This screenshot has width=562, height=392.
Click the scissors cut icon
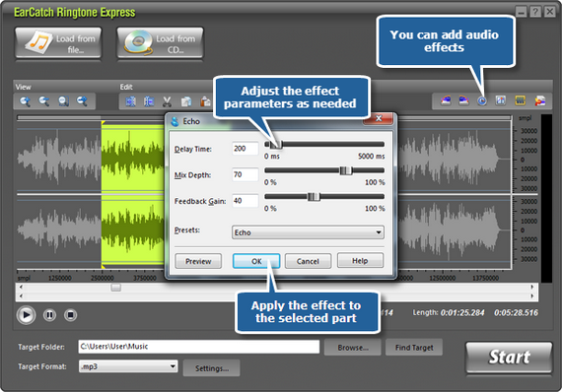point(167,101)
